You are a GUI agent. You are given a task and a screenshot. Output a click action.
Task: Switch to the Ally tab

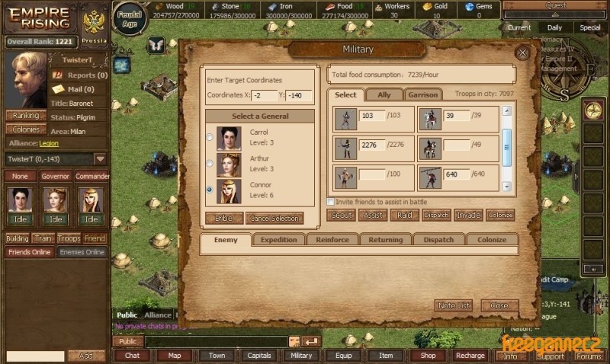pyautogui.click(x=384, y=94)
